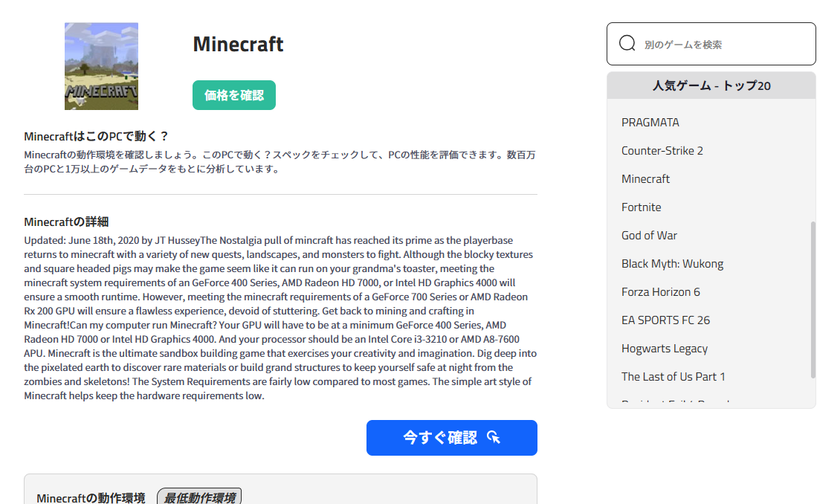The height and width of the screenshot is (504, 840).
Task: Open Hogwarts Legacy in the popular games list
Action: 665,349
